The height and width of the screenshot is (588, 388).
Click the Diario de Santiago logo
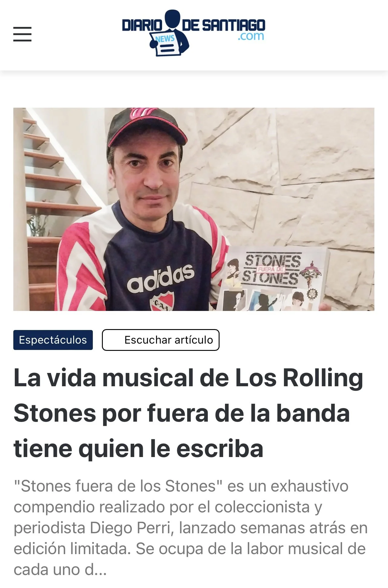point(194,33)
